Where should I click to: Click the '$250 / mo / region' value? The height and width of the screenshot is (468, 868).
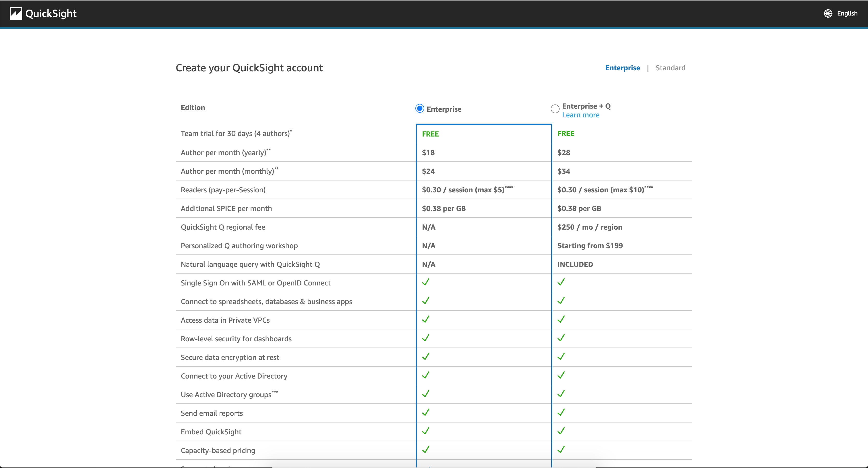pyautogui.click(x=590, y=227)
